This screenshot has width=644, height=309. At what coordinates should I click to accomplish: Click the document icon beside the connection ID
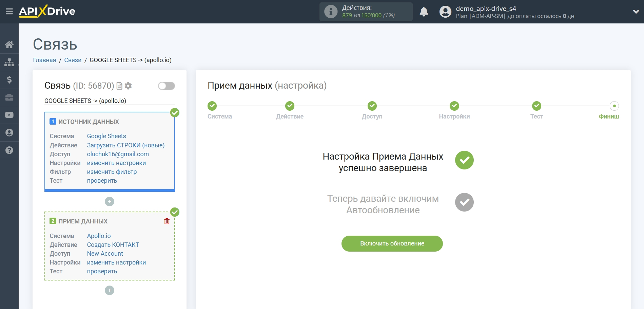[x=120, y=86]
